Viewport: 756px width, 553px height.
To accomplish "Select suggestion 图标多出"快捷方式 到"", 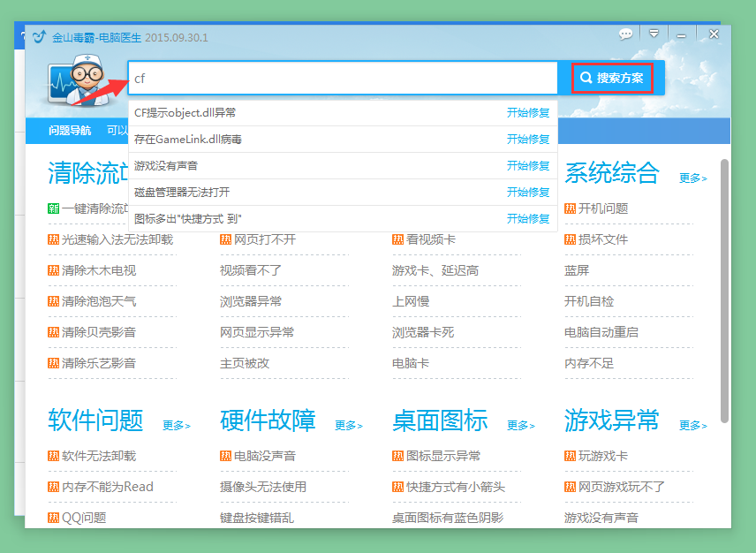I will [x=187, y=219].
